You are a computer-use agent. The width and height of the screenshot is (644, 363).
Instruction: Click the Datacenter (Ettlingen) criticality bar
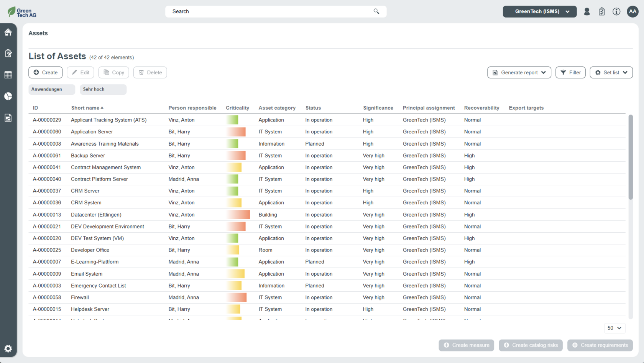coord(238,215)
